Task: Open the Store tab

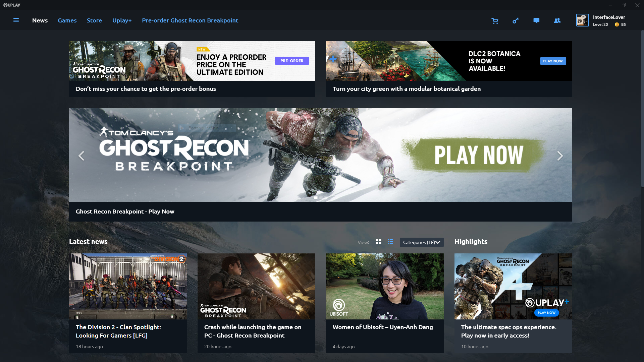Action: tap(94, 20)
